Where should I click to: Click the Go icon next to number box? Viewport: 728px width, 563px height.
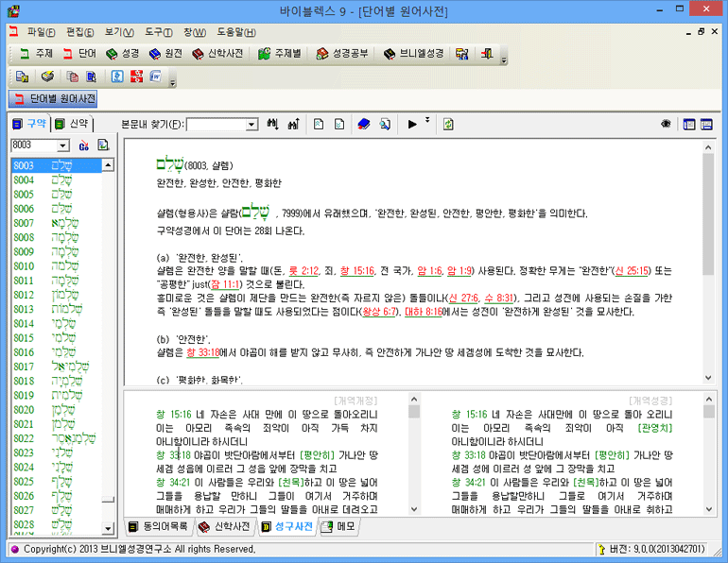[83, 145]
